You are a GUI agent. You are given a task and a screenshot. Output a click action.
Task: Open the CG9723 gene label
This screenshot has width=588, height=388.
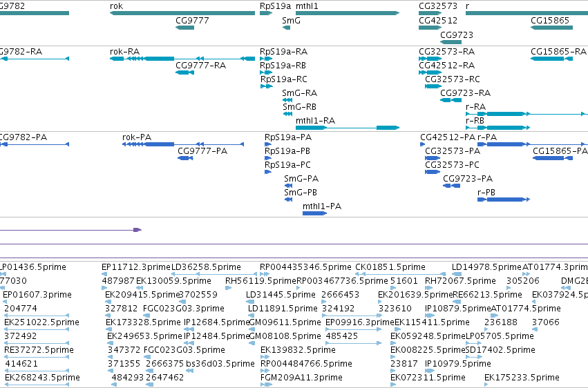click(457, 35)
